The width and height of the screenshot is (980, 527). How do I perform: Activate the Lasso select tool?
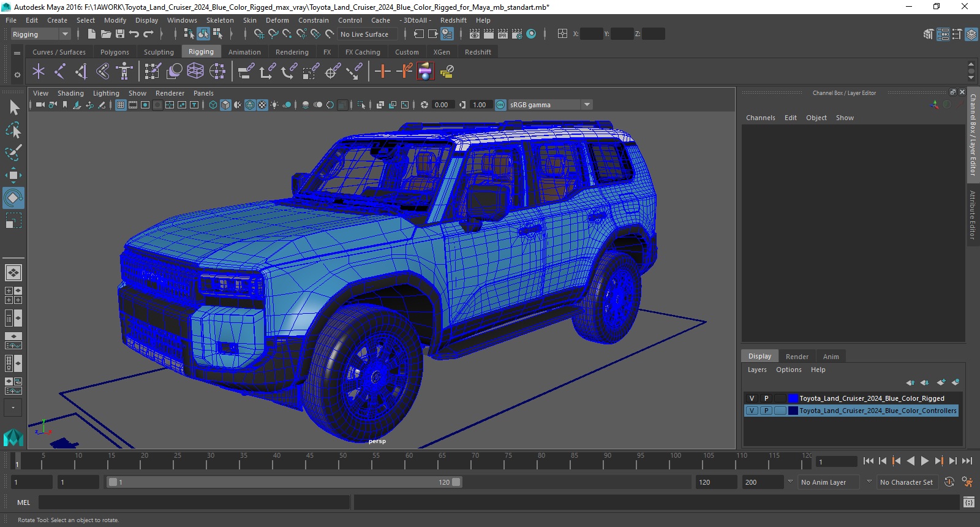pyautogui.click(x=13, y=130)
